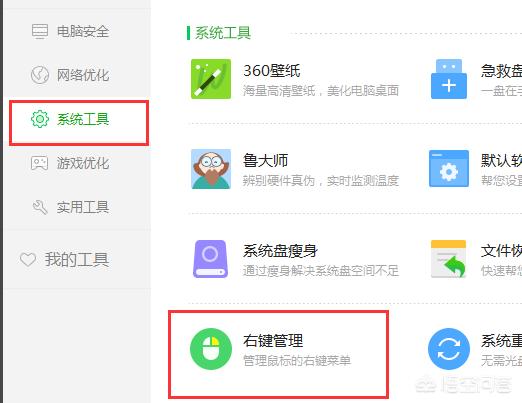
Task: Open the 急救盘 blue USB icon
Action: tap(449, 79)
